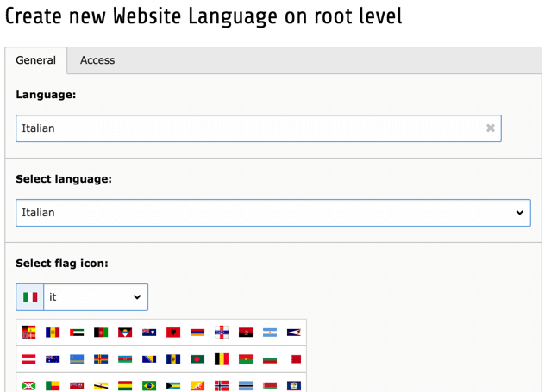
Task: Pick the Bolivia flag icon
Action: (x=125, y=386)
